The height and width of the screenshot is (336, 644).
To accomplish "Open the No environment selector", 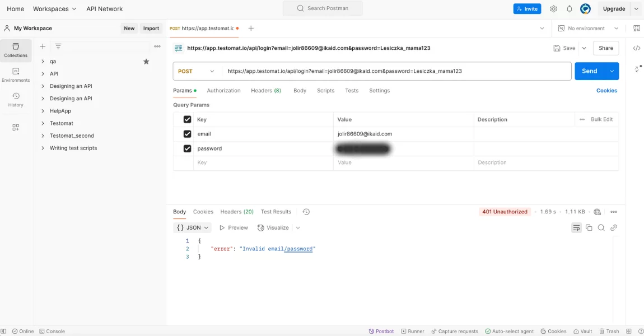I will pyautogui.click(x=589, y=29).
